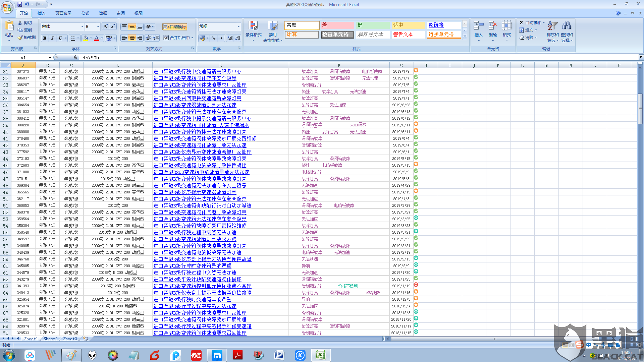Open link 进口奔驰B级变速箱控制单元损坏收费不合理
Viewport: 644px width, 362px height.
202,286
